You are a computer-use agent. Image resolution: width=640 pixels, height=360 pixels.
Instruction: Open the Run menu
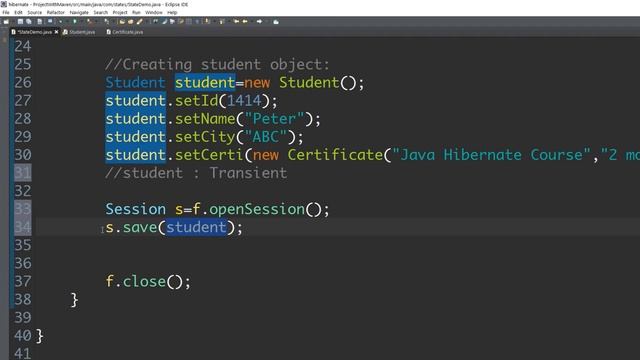(136, 13)
